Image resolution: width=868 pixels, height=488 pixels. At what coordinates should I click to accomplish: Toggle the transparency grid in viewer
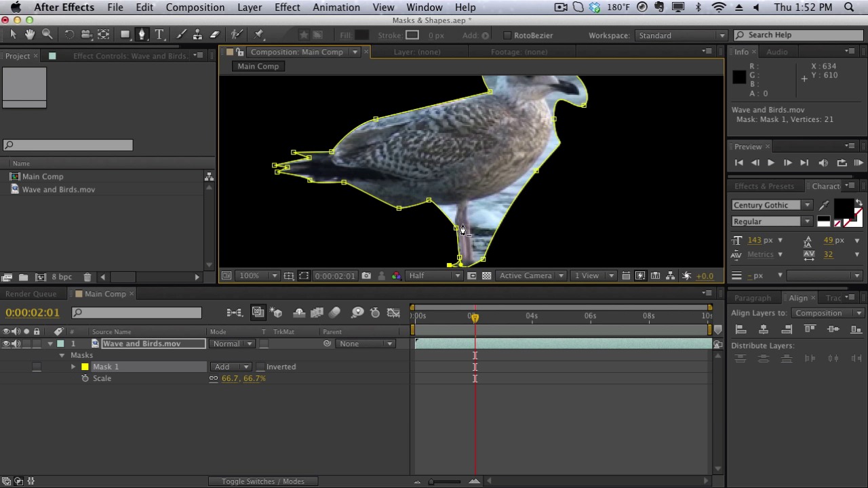486,276
